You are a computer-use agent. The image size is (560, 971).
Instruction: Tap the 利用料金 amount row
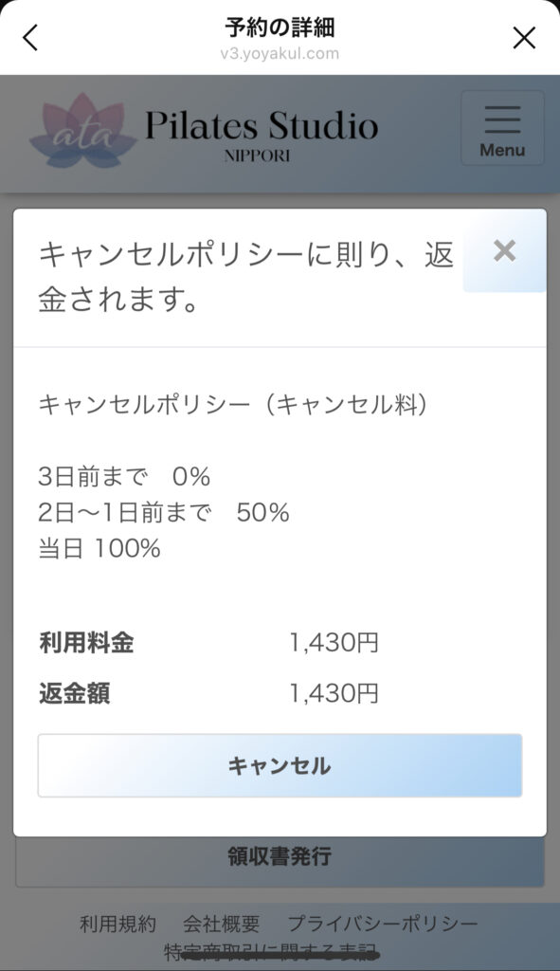[208, 644]
